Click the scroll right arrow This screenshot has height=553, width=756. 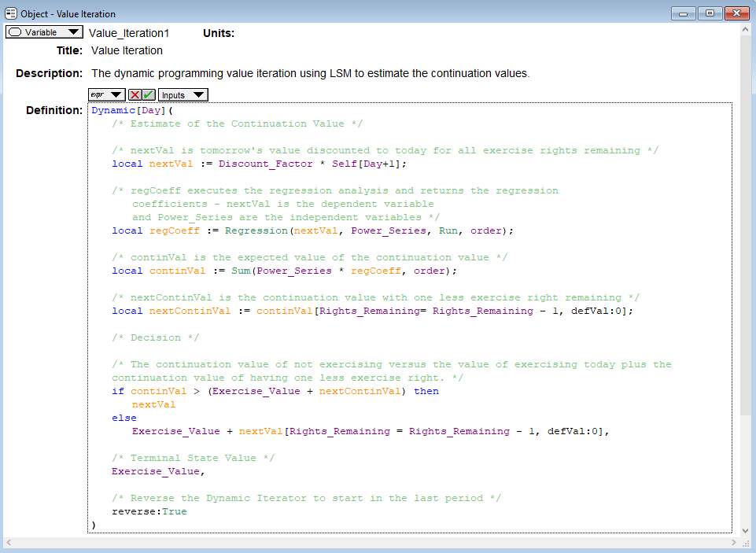(x=735, y=543)
